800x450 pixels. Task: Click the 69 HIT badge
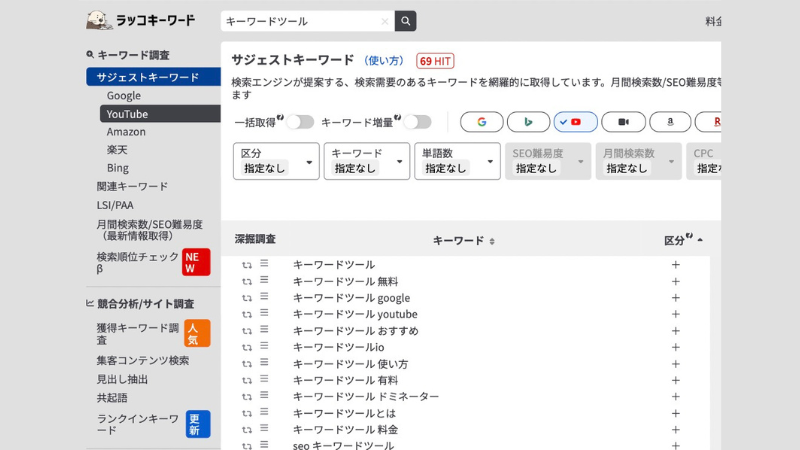pos(435,61)
